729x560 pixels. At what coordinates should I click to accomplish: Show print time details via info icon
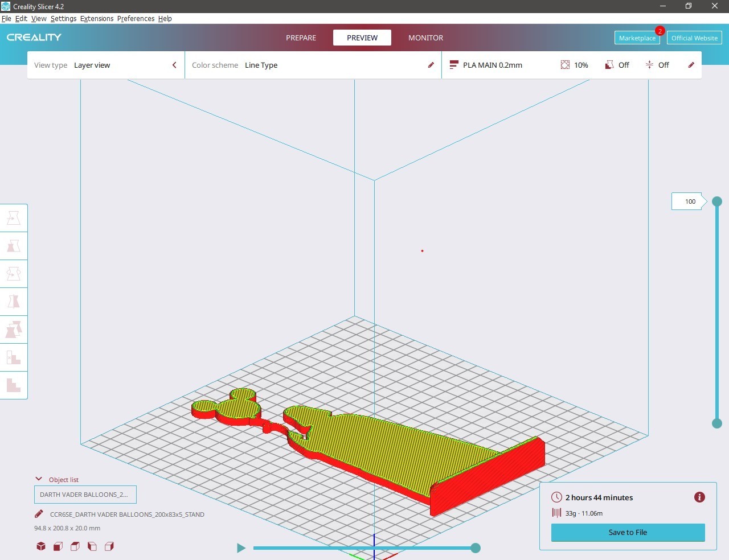coord(699,497)
